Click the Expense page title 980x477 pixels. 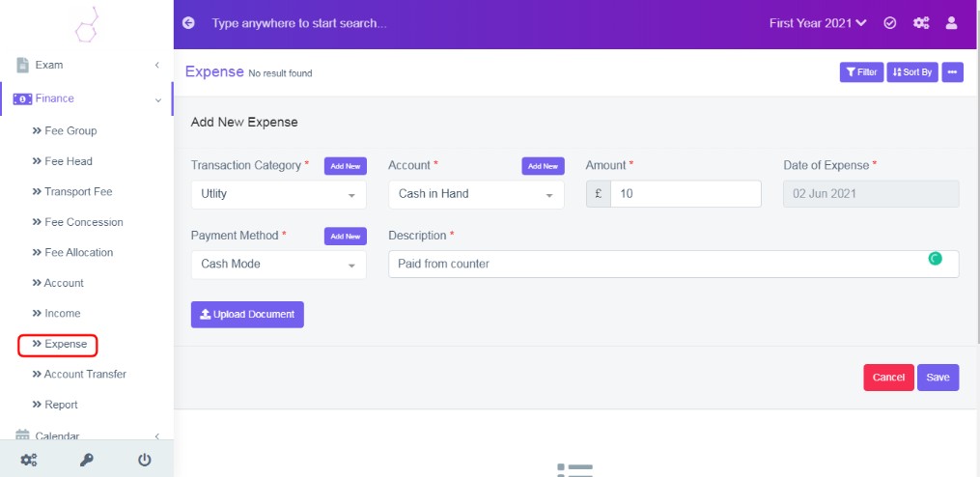click(214, 71)
